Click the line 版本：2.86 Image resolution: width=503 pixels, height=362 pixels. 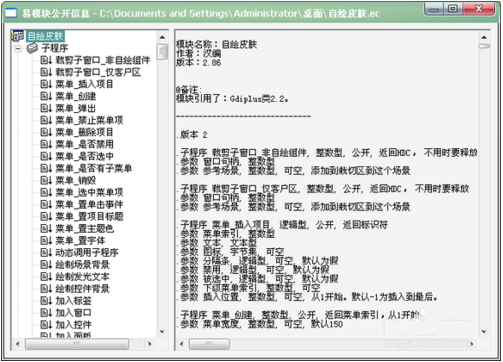tap(198, 62)
